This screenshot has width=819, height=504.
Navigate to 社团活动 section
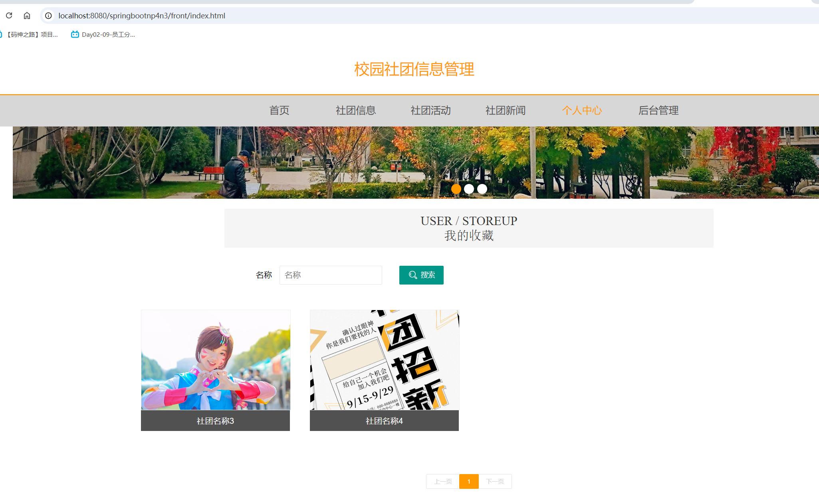(x=430, y=111)
